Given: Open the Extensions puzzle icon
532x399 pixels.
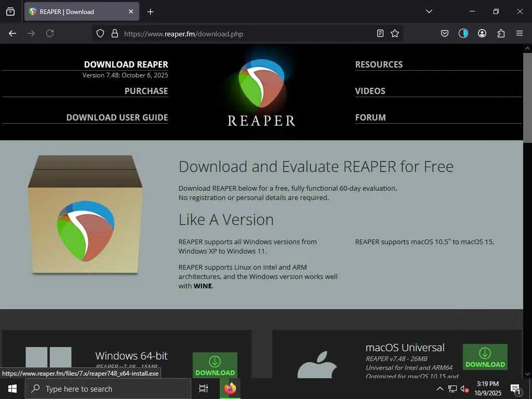Looking at the screenshot, I should [501, 33].
